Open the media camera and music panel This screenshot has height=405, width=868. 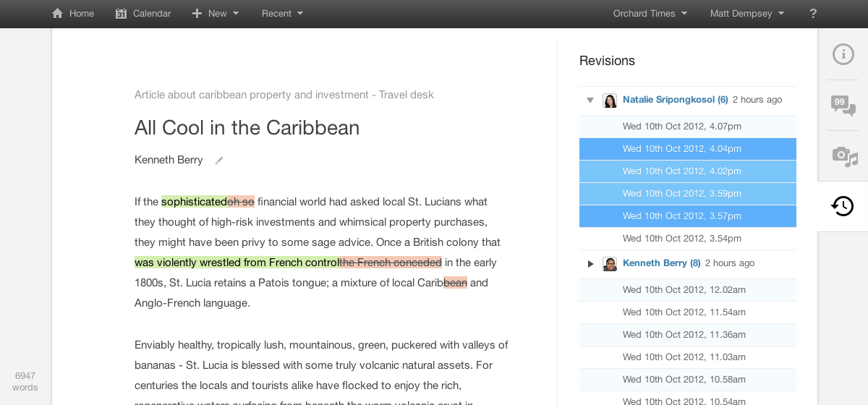[843, 155]
